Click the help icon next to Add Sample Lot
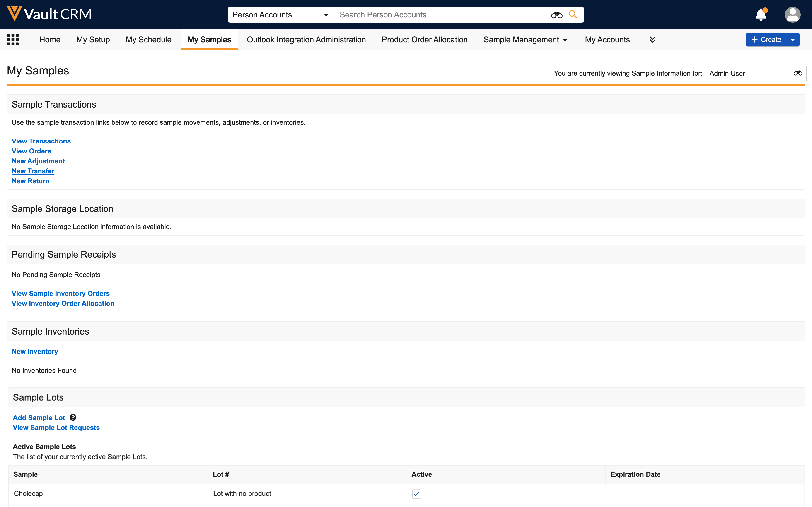The height and width of the screenshot is (507, 812). point(73,417)
